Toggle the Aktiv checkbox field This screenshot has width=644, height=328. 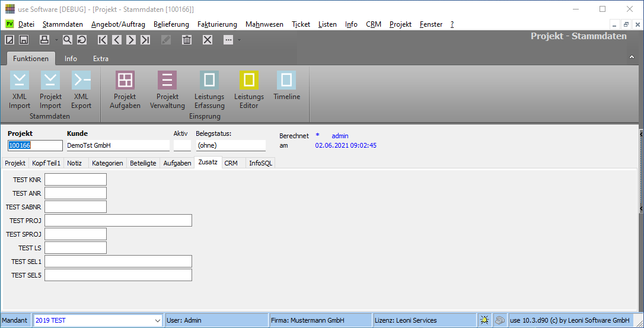click(182, 145)
